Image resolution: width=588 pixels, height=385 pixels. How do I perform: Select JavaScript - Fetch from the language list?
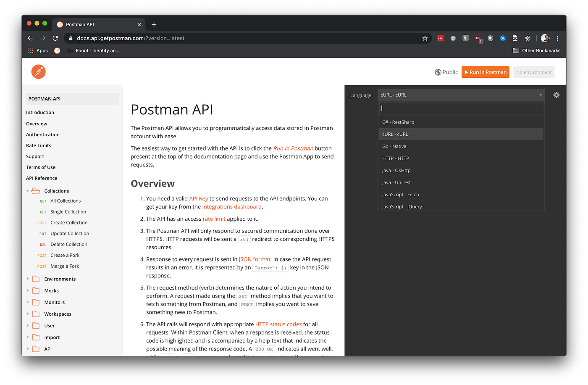tap(400, 194)
